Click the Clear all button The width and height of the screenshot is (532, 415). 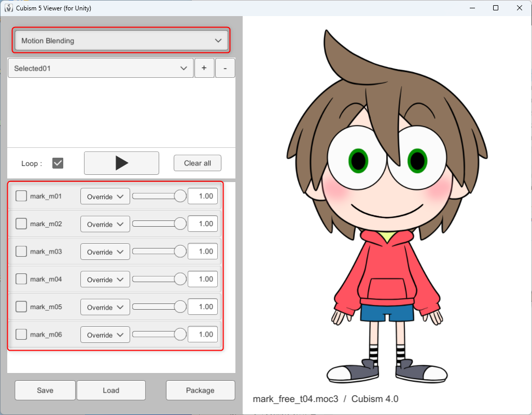[x=197, y=163]
